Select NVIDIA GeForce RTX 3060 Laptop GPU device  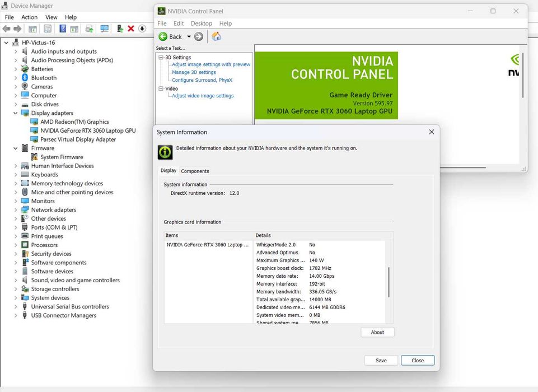(x=88, y=130)
